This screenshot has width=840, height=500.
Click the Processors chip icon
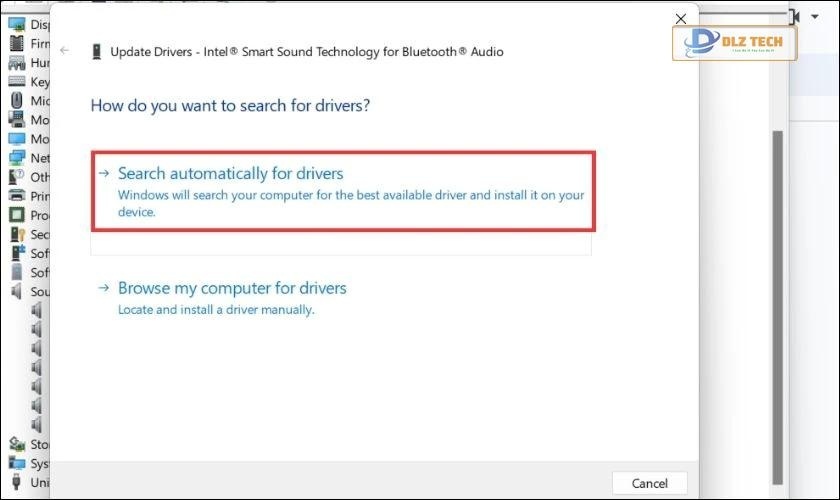point(16,215)
